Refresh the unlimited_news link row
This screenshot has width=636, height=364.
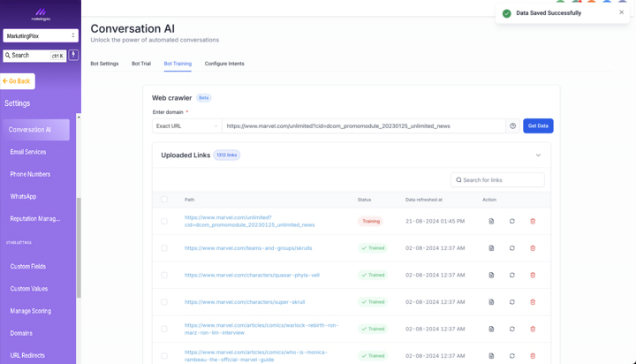coord(511,221)
